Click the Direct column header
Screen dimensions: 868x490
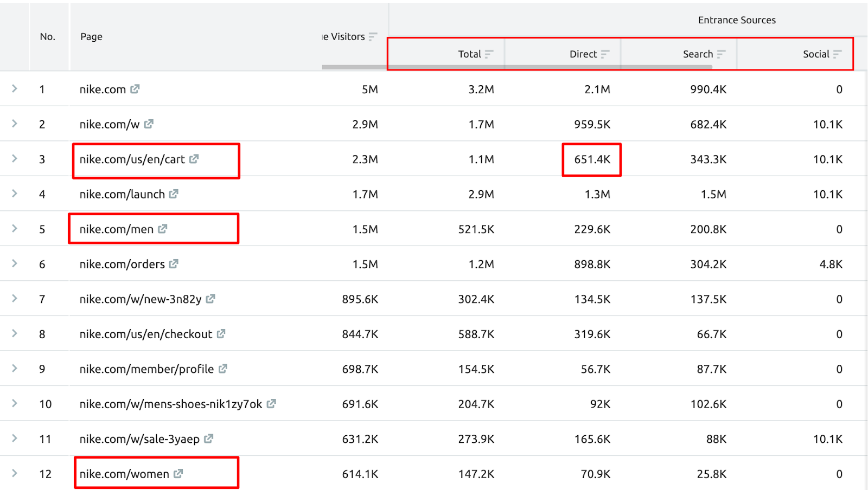tap(583, 54)
